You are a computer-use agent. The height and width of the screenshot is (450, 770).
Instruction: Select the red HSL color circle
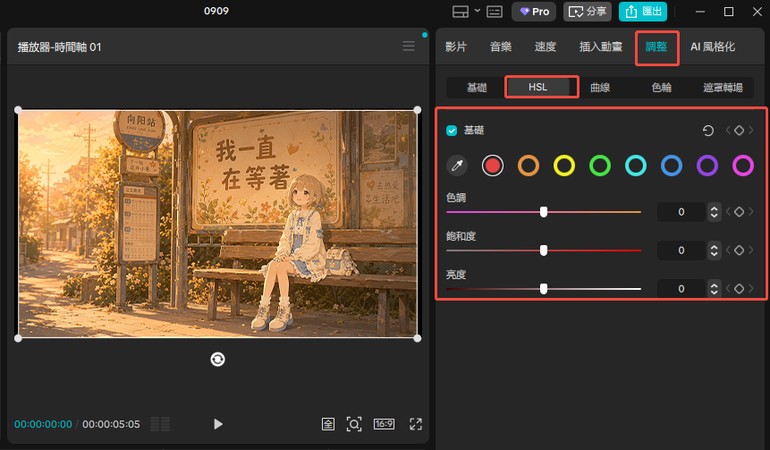click(493, 166)
